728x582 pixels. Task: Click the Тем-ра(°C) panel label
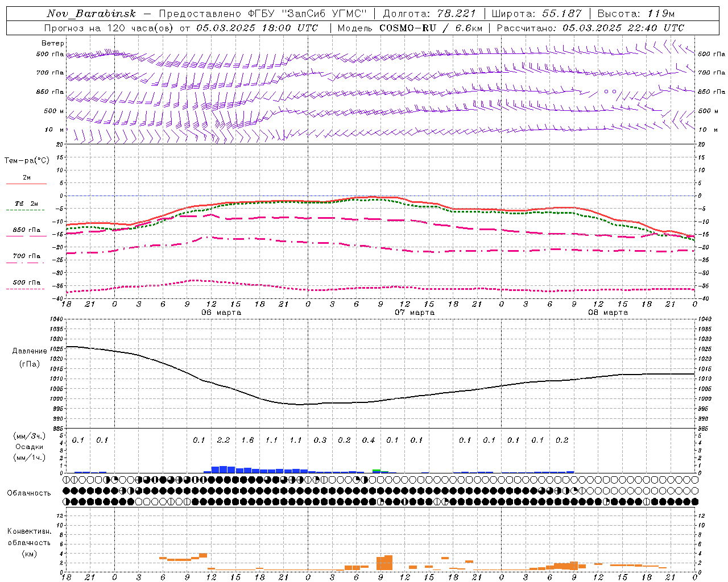27,161
